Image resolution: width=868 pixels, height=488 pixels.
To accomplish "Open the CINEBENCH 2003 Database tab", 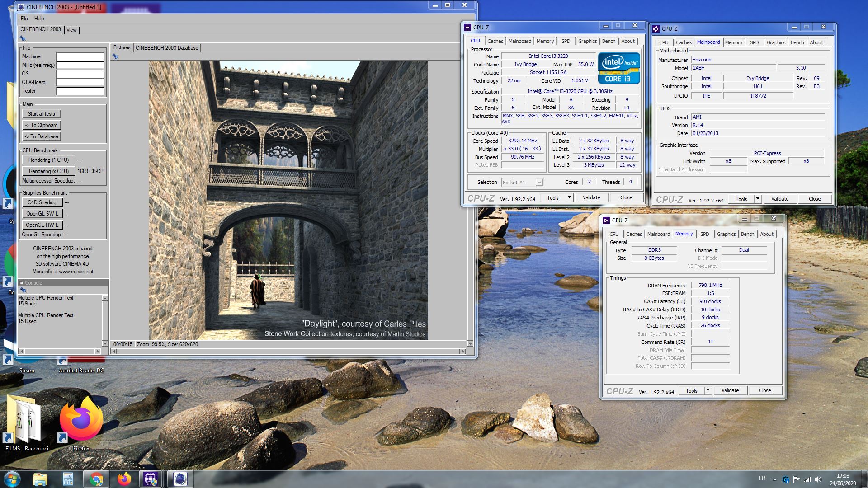I will (x=167, y=48).
